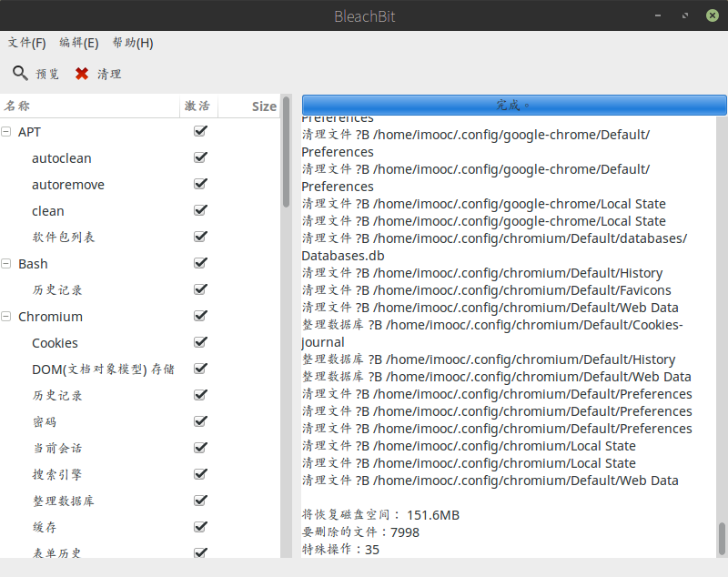Select the 密码 item under Chromium

coord(44,422)
